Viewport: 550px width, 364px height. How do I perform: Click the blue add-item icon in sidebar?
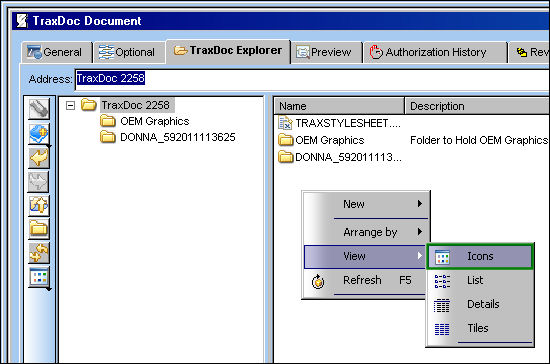click(x=39, y=134)
